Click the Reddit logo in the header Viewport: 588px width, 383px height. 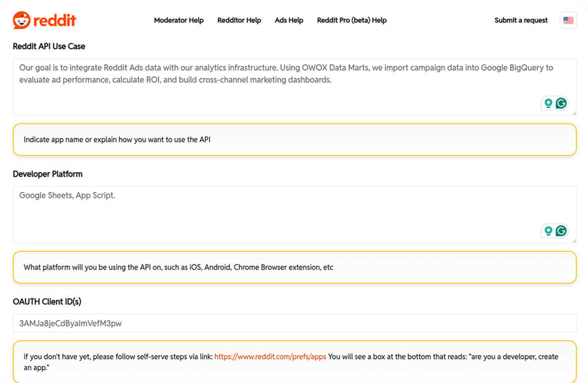[44, 20]
